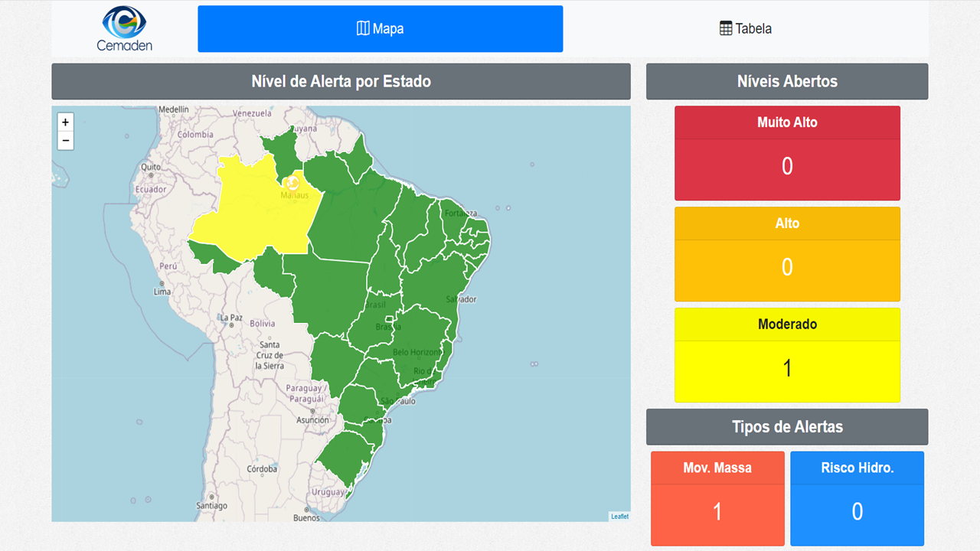Click the Tipos de Alertas header
This screenshot has height=551, width=980.
click(x=787, y=427)
